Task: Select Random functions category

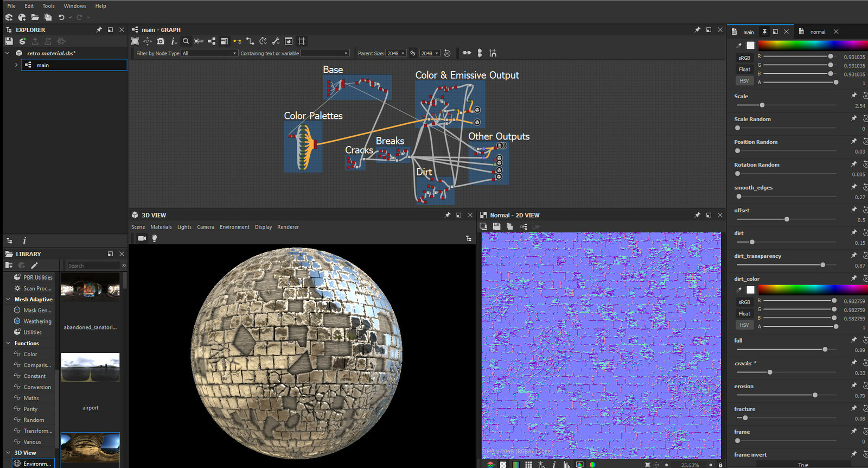Action: pos(34,420)
